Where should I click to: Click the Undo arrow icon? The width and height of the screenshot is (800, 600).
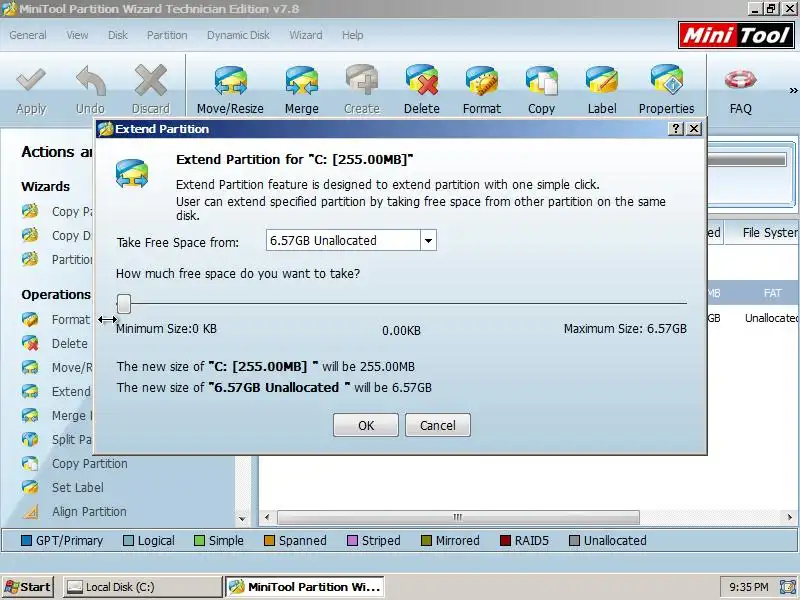90,81
